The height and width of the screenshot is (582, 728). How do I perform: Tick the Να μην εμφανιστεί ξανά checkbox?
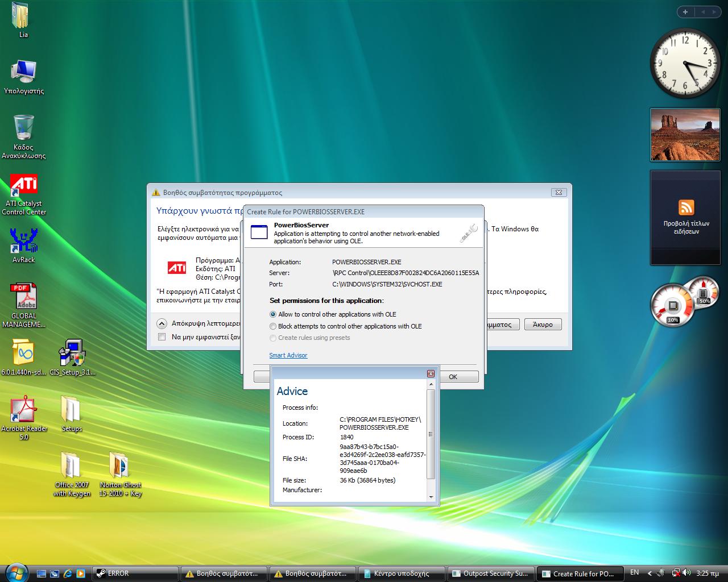(x=162, y=337)
